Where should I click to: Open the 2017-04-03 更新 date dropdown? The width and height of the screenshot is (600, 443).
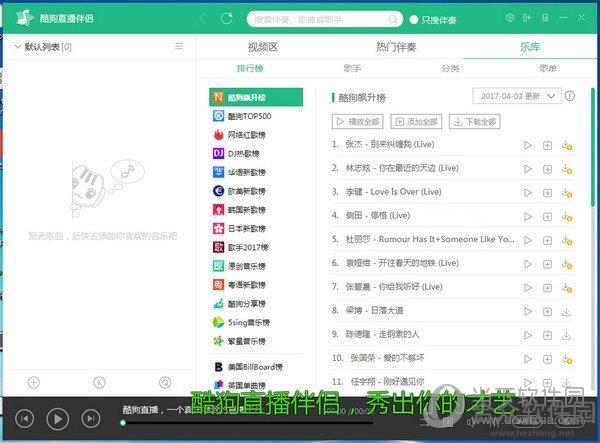click(517, 96)
